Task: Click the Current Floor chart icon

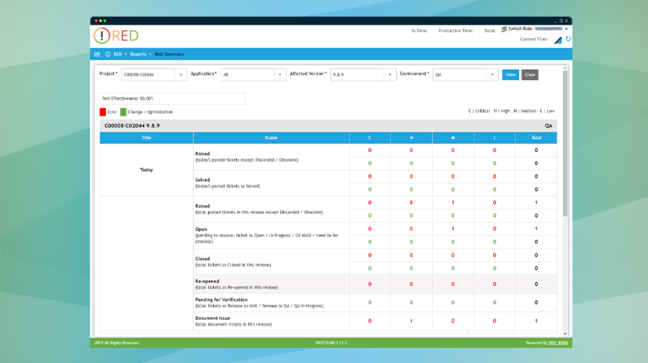Action: [x=558, y=40]
